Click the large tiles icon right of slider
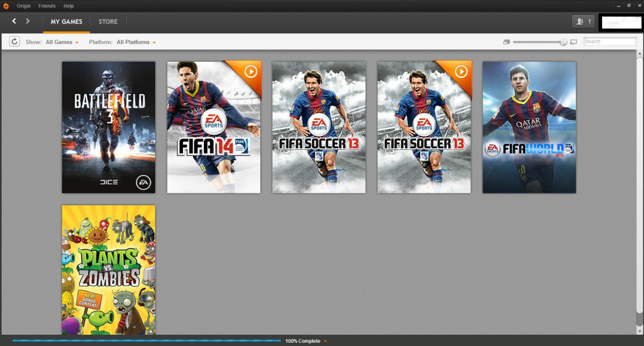644x346 pixels. pyautogui.click(x=574, y=42)
